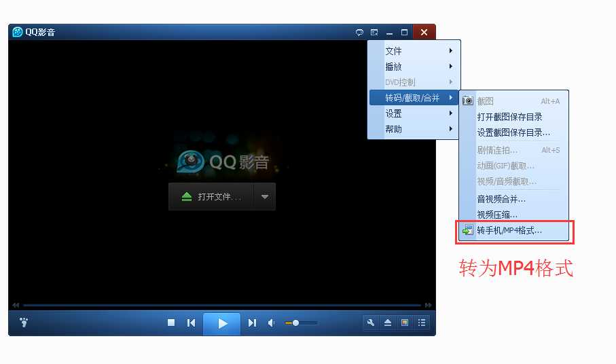Screen dimensions: 616x364
Task: Open the 文件 menu item
Action: [414, 51]
